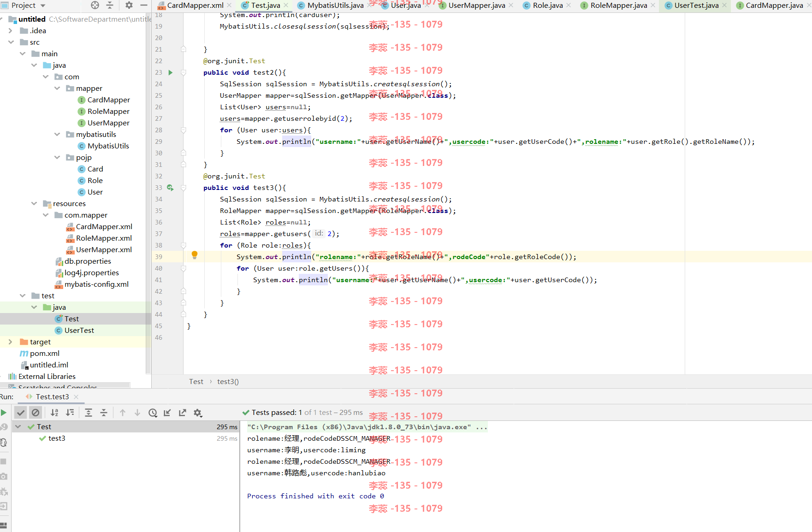Select test3 in test results tree
This screenshot has height=532, width=812.
coord(57,438)
